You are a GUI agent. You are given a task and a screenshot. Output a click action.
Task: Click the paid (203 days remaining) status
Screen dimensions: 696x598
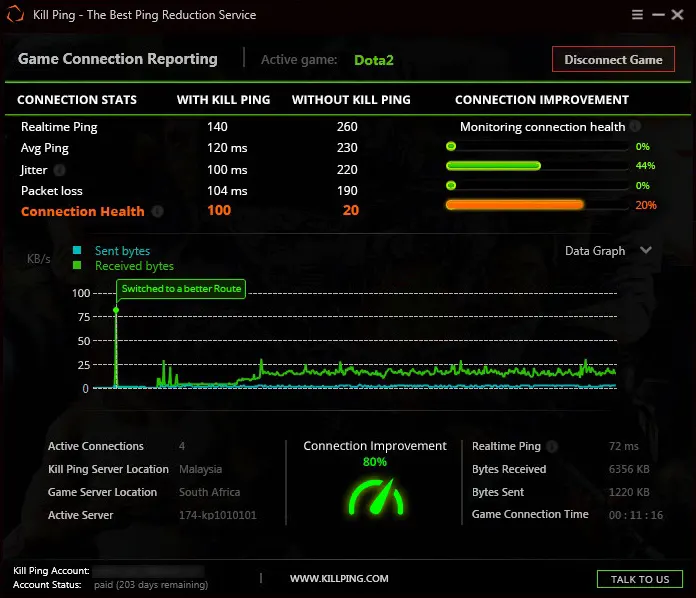tap(151, 585)
